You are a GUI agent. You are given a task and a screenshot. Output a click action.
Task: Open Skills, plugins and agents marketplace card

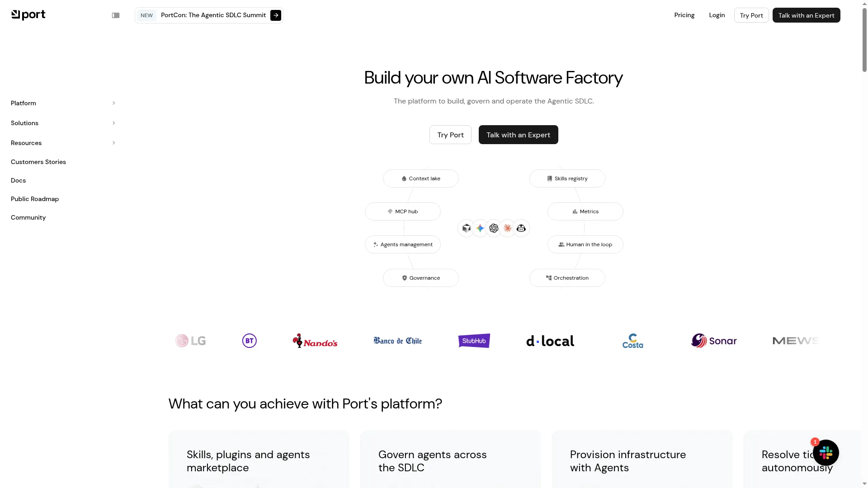coord(259,459)
